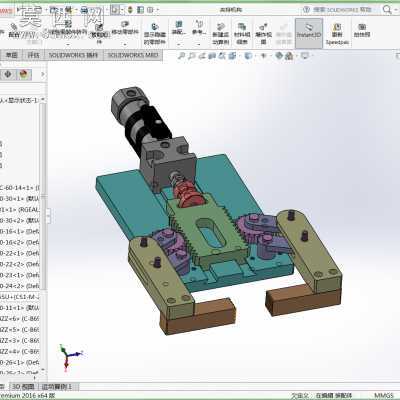The width and height of the screenshot is (400, 400).
Task: Click the search magnifier icon at top right
Action: click(387, 10)
